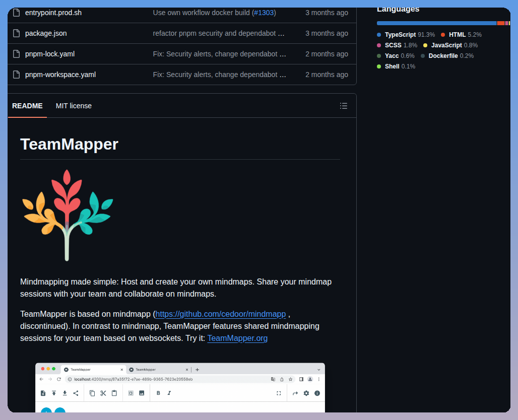Open pnpm-workspace.yaml 'Fix: Security alerts' commit
The width and height of the screenshot is (518, 420).
(x=219, y=75)
